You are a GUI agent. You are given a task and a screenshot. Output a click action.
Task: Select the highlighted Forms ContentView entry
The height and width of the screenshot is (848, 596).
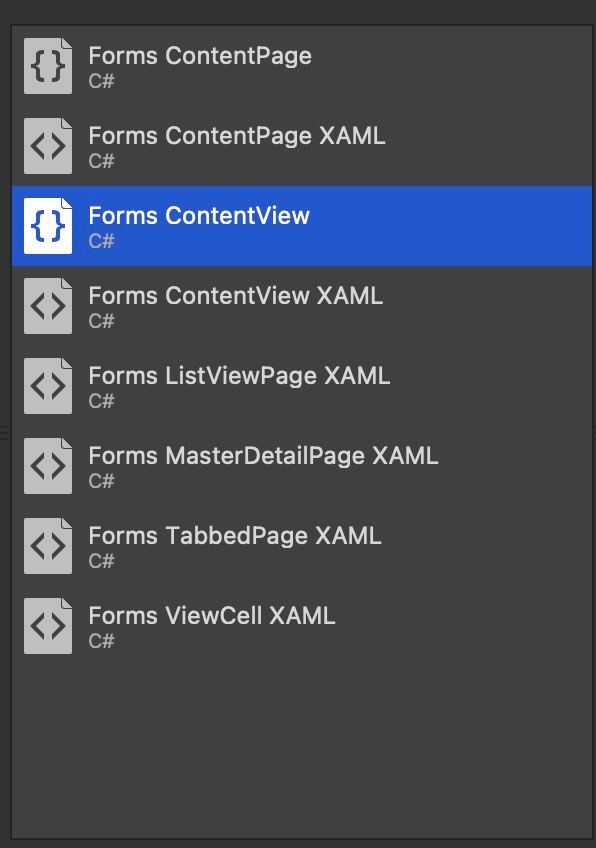tap(302, 226)
